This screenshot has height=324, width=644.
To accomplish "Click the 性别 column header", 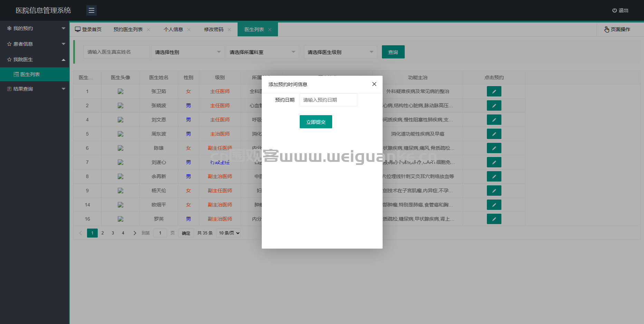I will [189, 77].
